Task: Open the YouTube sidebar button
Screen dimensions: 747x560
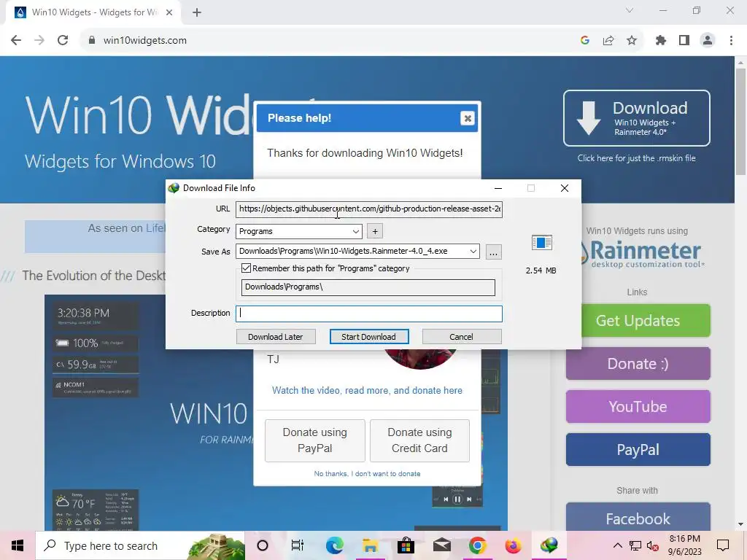Action: click(x=638, y=406)
